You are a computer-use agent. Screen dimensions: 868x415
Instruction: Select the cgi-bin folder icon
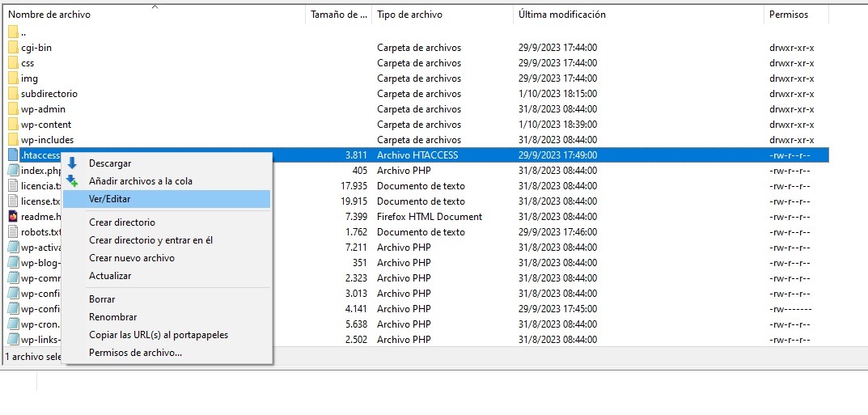pos(13,48)
